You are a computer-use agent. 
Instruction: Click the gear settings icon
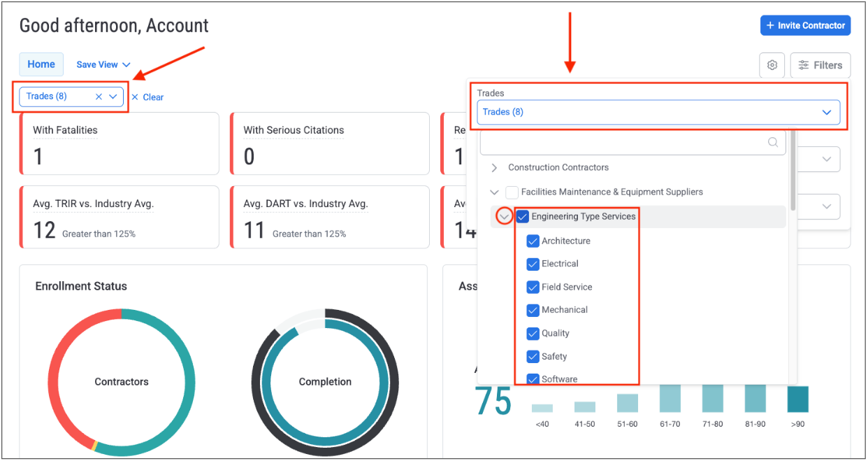[x=772, y=65]
